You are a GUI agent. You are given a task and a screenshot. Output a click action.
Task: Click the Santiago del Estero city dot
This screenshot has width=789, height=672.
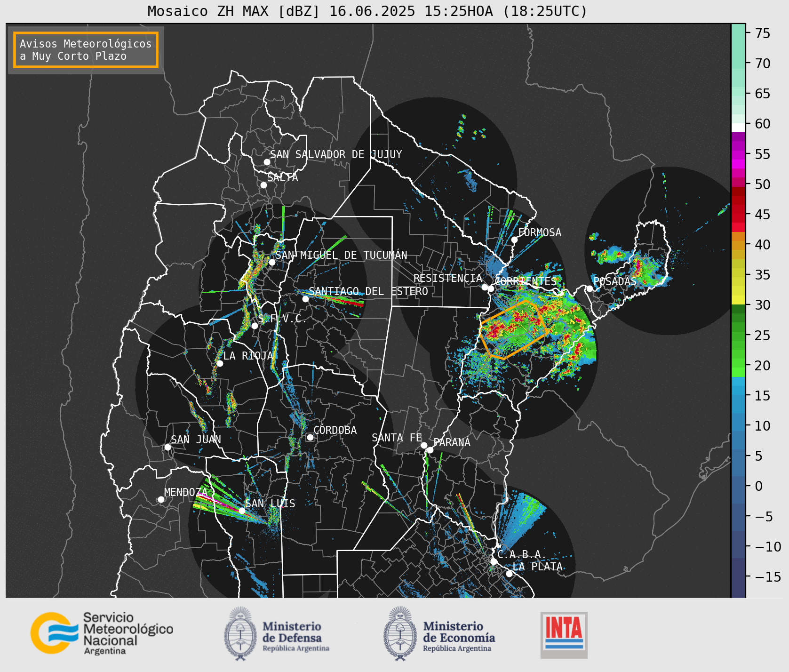pyautogui.click(x=305, y=299)
